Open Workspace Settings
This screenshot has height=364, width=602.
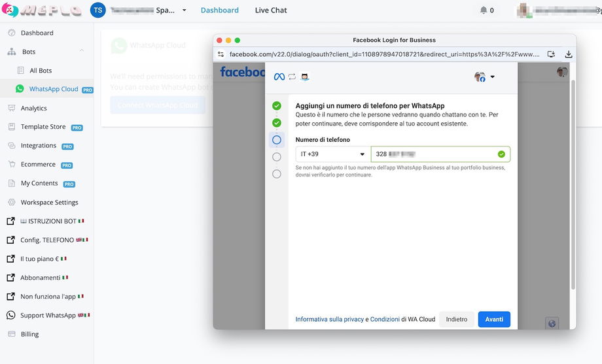pyautogui.click(x=50, y=202)
